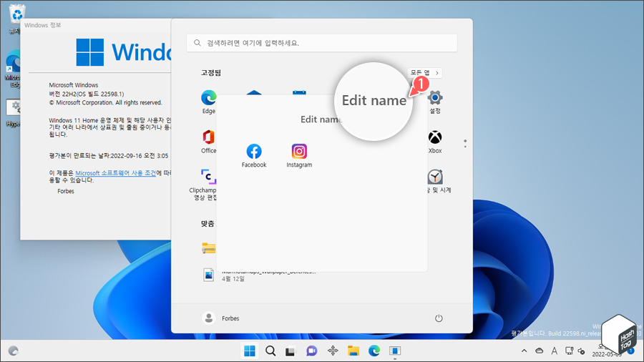This screenshot has height=362, width=644.
Task: Open the recommended folder item
Action: point(209,248)
